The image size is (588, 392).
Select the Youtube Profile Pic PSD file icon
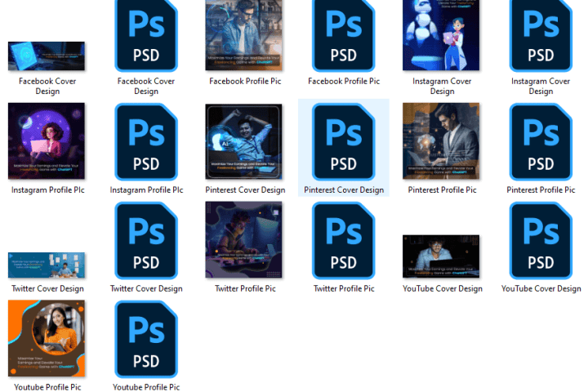click(x=146, y=339)
